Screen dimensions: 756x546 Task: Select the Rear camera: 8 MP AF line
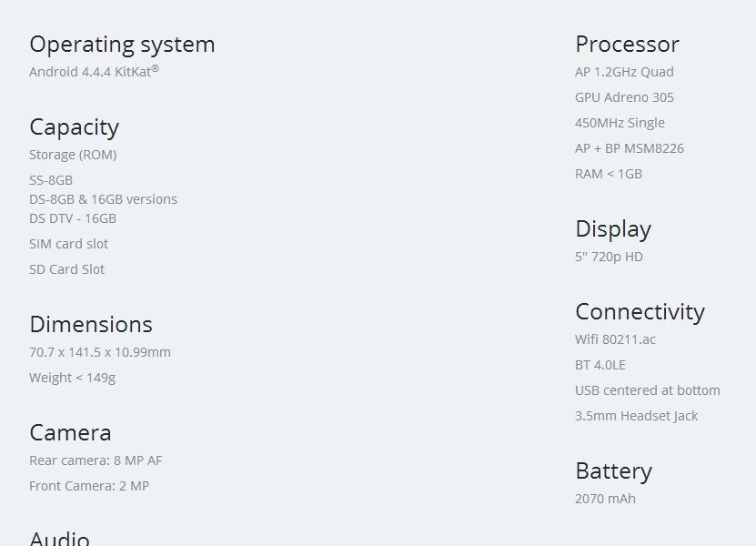tap(96, 460)
